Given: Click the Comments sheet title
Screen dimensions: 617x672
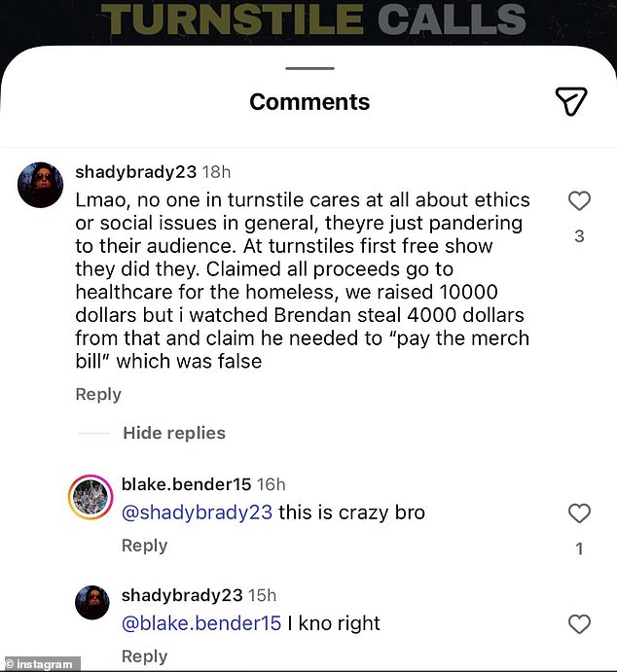Looking at the screenshot, I should click(309, 102).
